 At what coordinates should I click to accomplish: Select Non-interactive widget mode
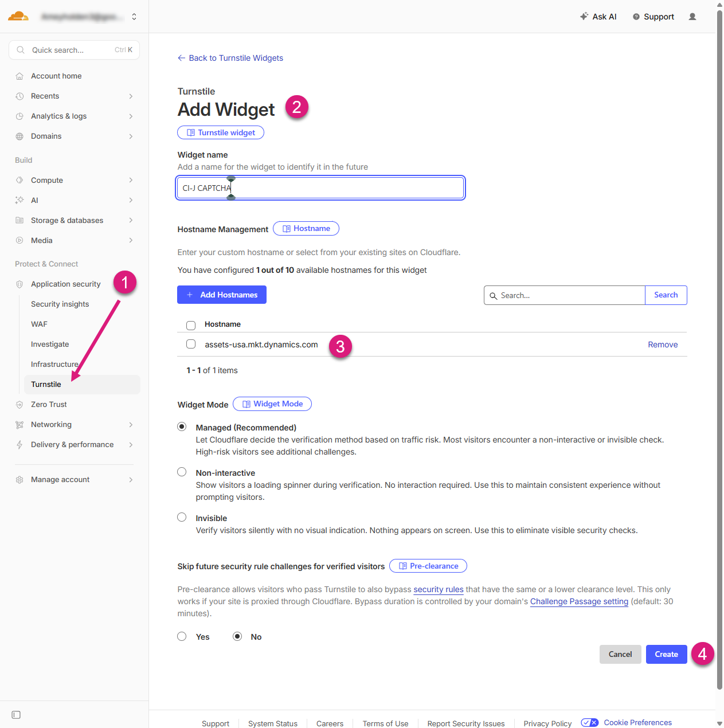(x=182, y=472)
